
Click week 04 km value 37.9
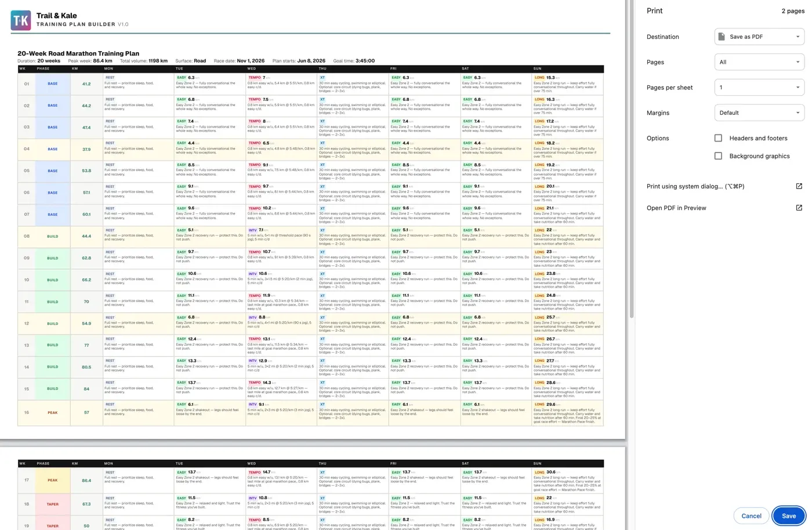(86, 149)
